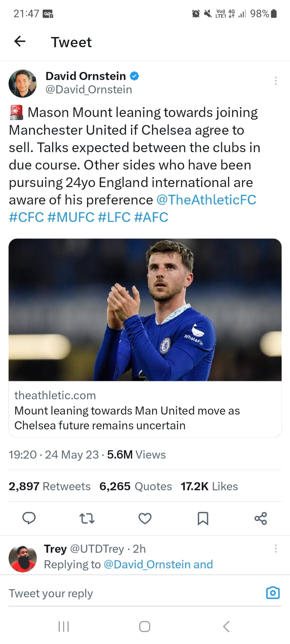Image resolution: width=290 pixels, height=644 pixels.
Task: Tap the share icon
Action: pyautogui.click(x=261, y=518)
